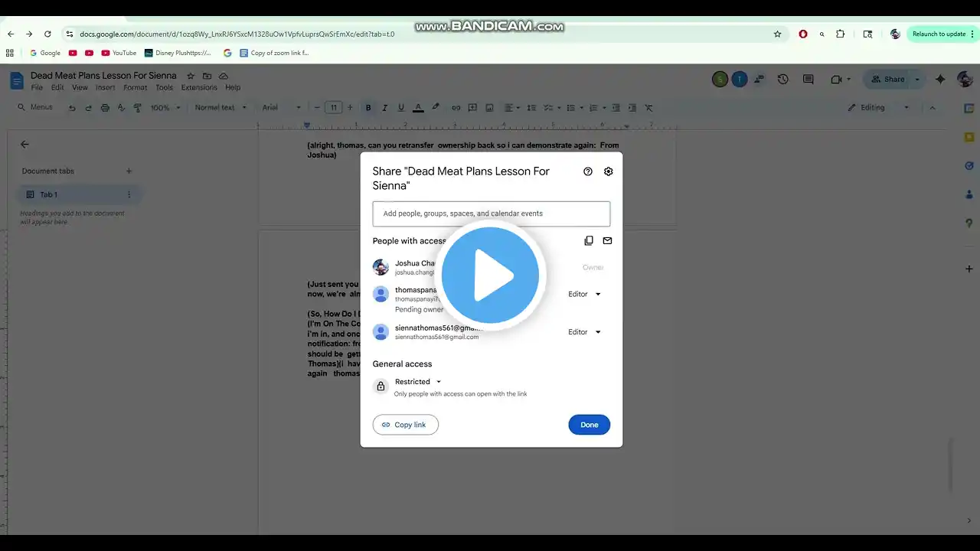Screen dimensions: 980x551
Task: Open the Edit menu
Action: click(x=57, y=88)
